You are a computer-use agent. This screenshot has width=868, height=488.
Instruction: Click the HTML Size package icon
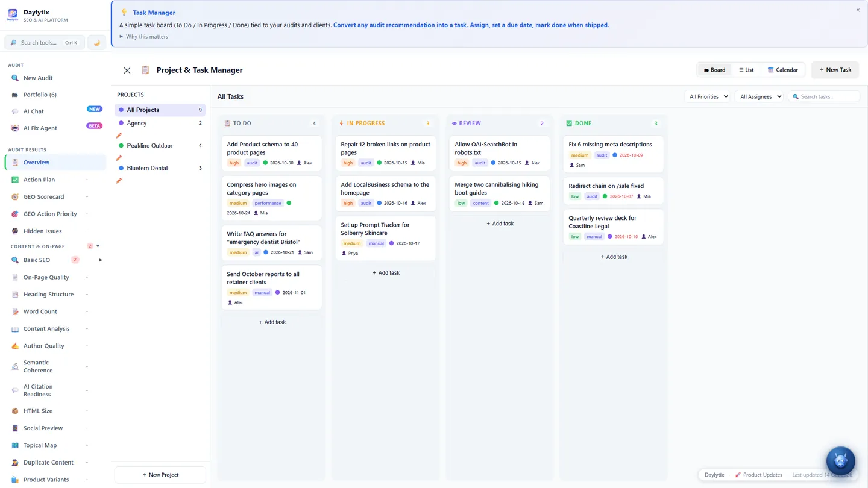click(15, 411)
